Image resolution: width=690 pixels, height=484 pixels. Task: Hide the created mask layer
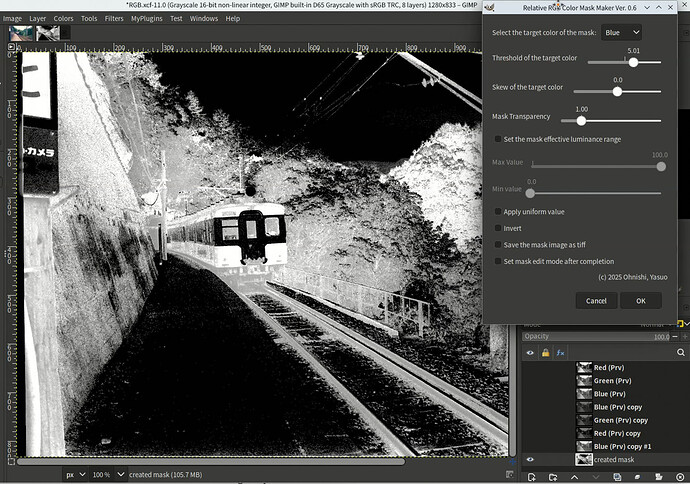point(531,459)
